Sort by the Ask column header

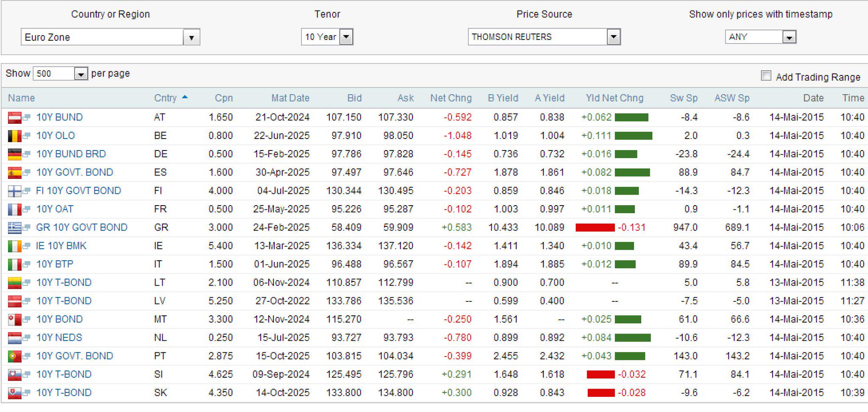coord(406,98)
